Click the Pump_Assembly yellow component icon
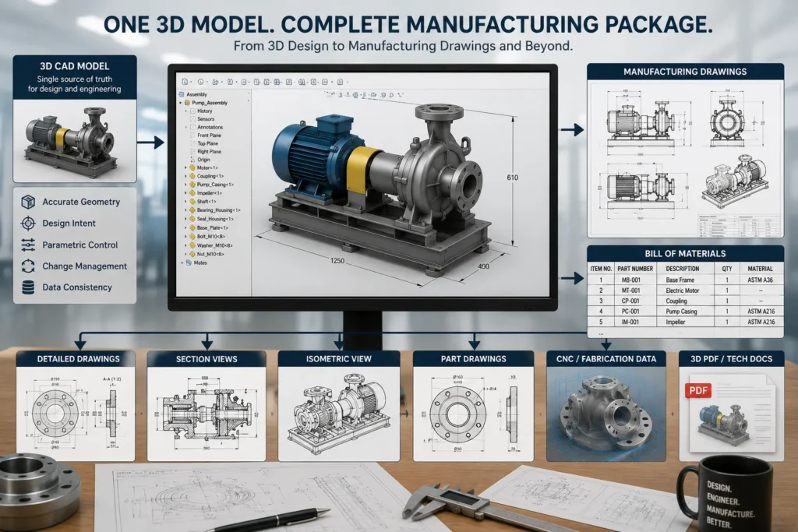This screenshot has height=532, width=798. pyautogui.click(x=187, y=103)
